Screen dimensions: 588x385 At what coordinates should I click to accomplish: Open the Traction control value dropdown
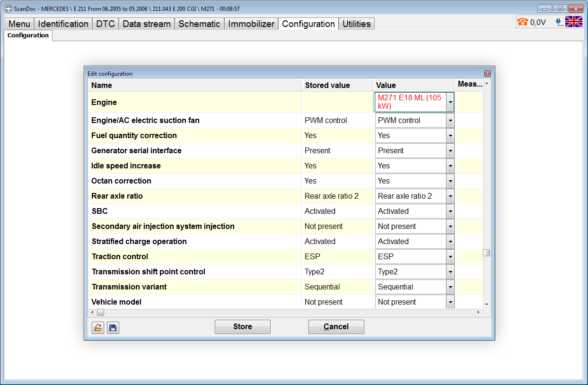coord(450,257)
